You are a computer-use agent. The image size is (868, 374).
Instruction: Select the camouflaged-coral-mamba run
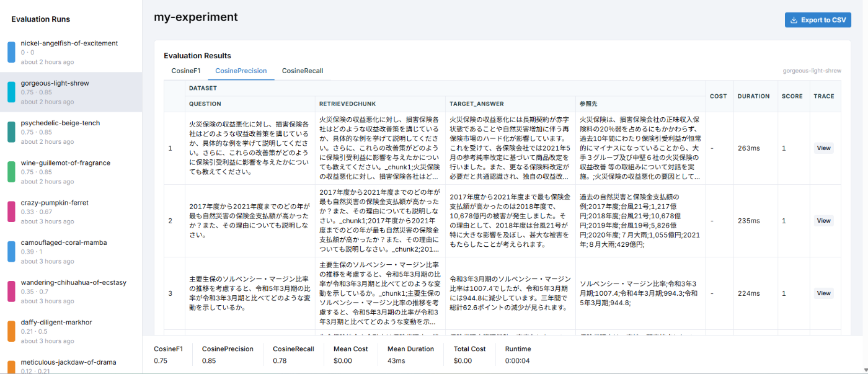[x=71, y=251]
